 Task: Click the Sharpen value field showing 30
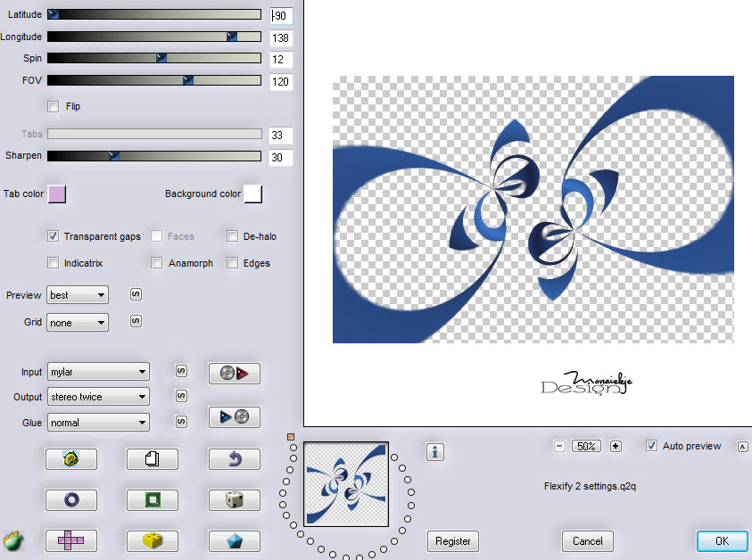281,157
